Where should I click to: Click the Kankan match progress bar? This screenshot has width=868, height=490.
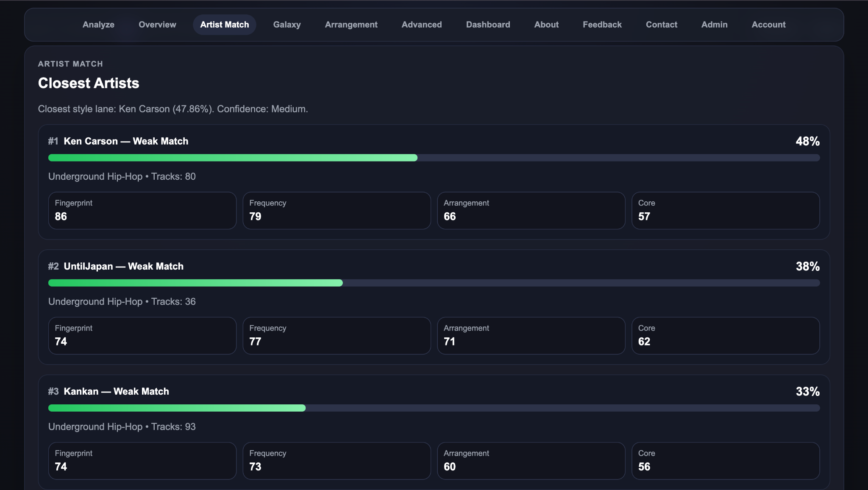click(434, 408)
